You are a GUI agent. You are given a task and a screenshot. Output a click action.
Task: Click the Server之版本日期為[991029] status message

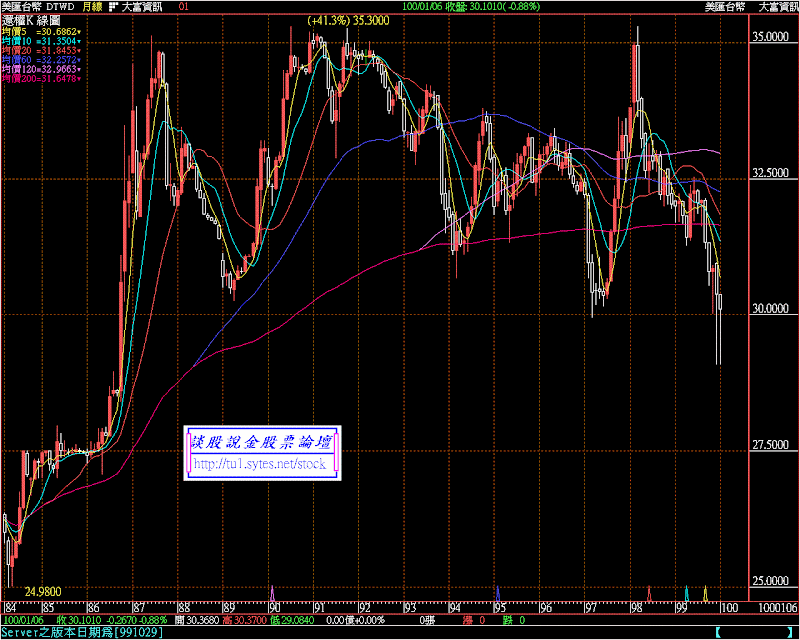click(82, 633)
